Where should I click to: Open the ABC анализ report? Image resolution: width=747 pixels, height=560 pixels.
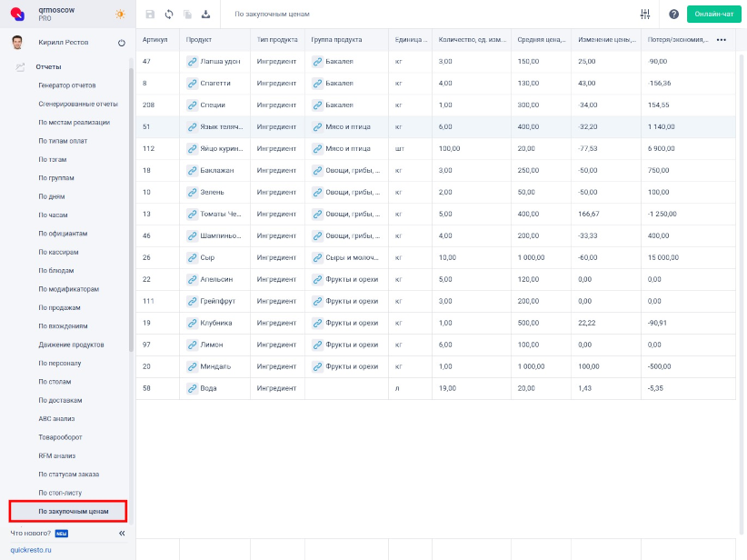(x=56, y=419)
